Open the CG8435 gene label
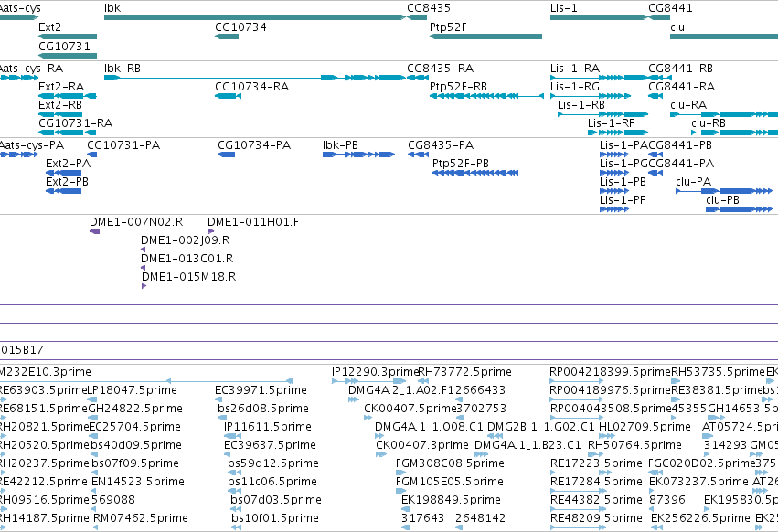 (429, 8)
